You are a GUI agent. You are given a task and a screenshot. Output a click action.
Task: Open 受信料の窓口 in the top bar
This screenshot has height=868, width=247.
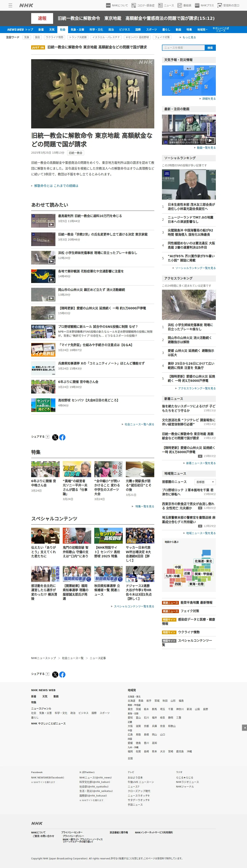229,5
